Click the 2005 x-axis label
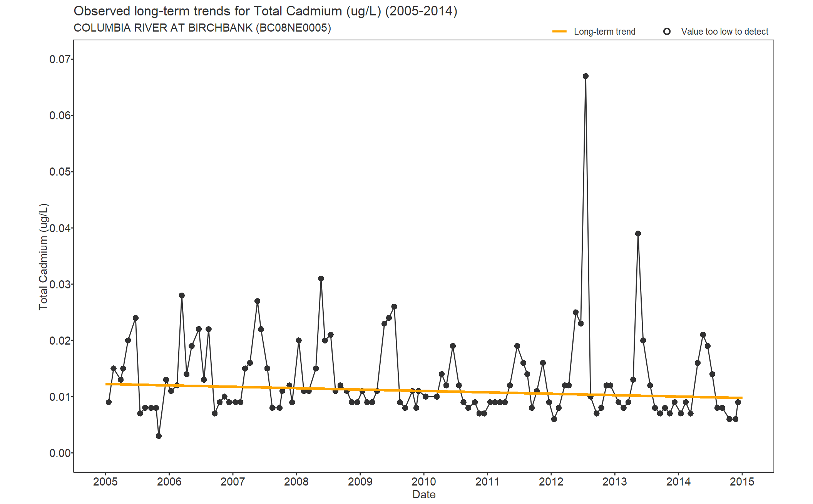Viewport: 813px width, 504px height. tap(105, 482)
